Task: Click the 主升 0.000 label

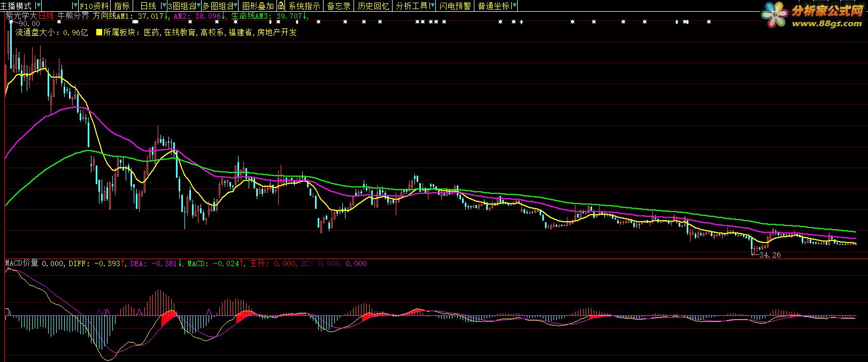Action: (x=273, y=263)
